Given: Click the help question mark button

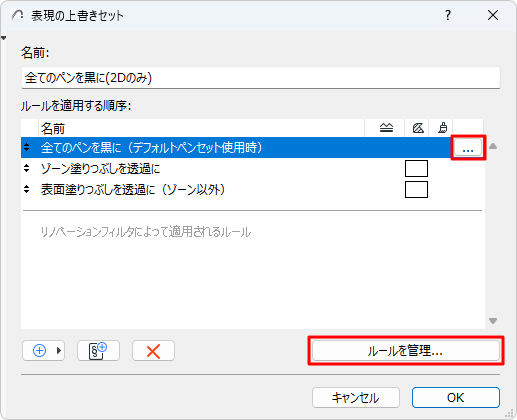Looking at the screenshot, I should [448, 15].
